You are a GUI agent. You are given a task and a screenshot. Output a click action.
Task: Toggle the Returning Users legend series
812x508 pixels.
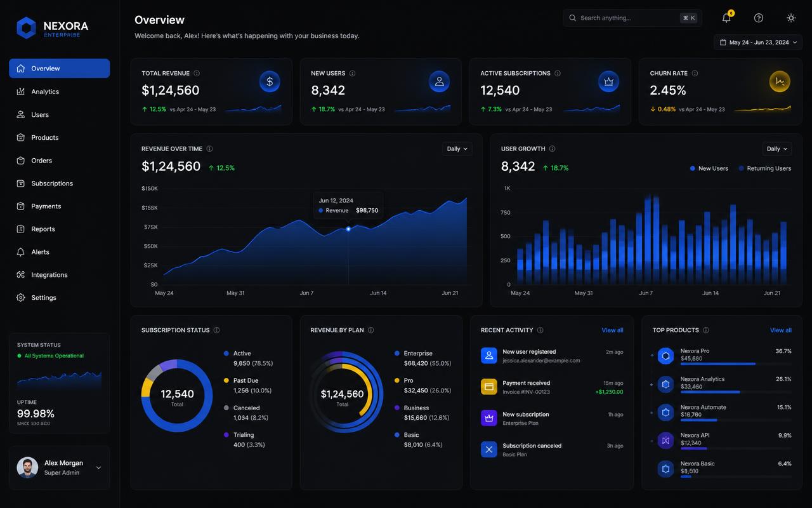[764, 168]
